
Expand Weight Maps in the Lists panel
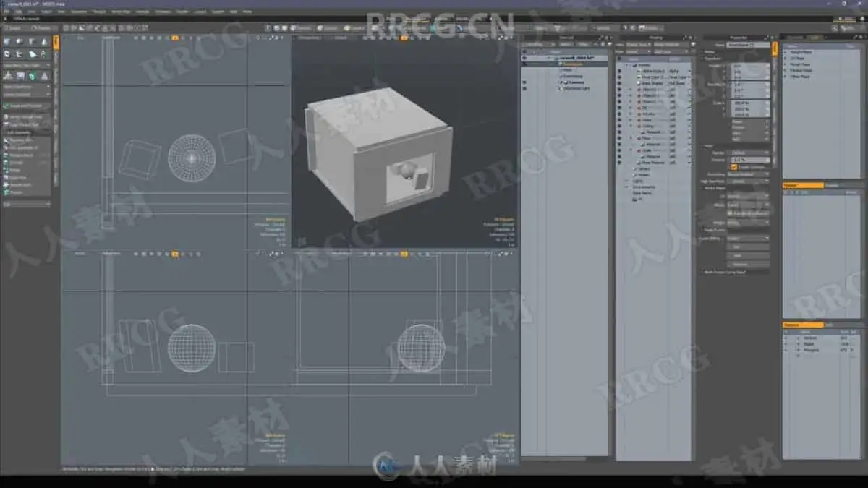click(x=785, y=52)
